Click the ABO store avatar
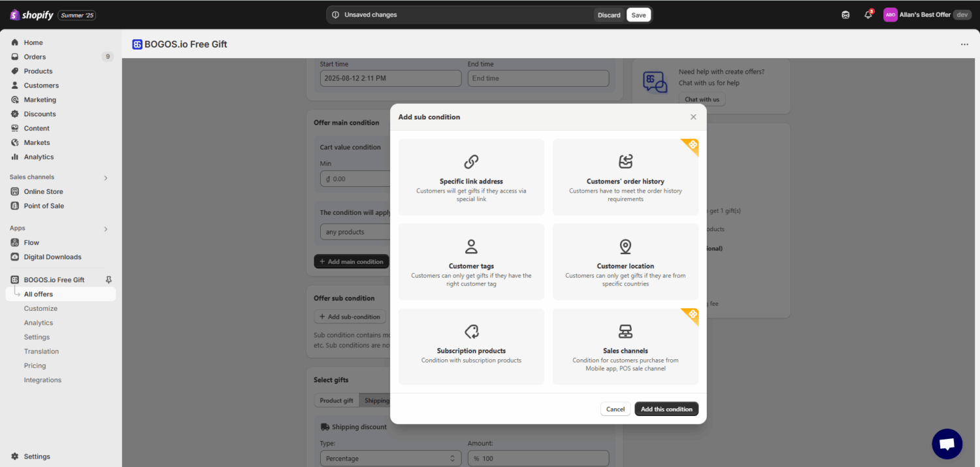Viewport: 980px width, 467px height. coord(890,14)
